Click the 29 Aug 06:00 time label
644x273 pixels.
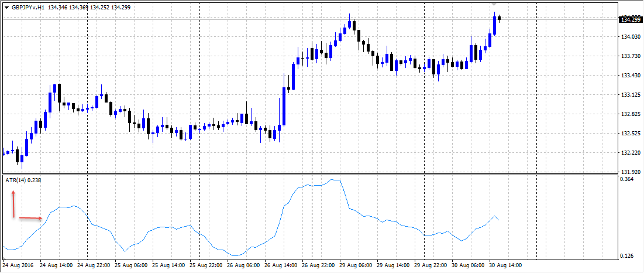[x=357, y=265]
